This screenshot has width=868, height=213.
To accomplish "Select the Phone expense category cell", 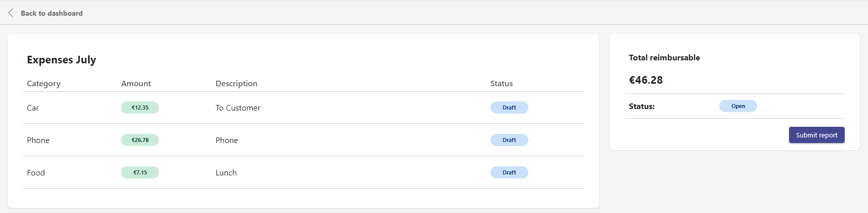I will click(x=38, y=140).
